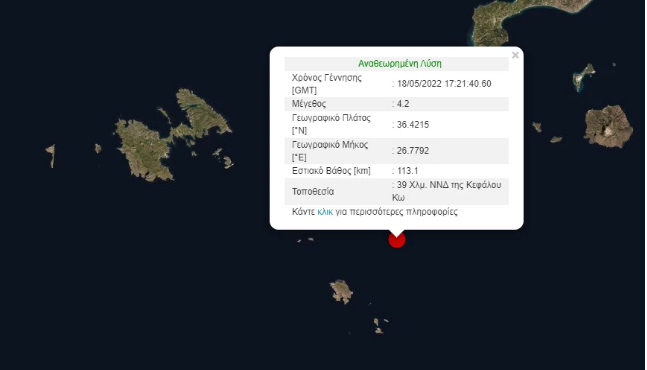Screen dimensions: 647x370
Task: Click the Εστιακό Βάθος [km] label
Action: pos(331,171)
